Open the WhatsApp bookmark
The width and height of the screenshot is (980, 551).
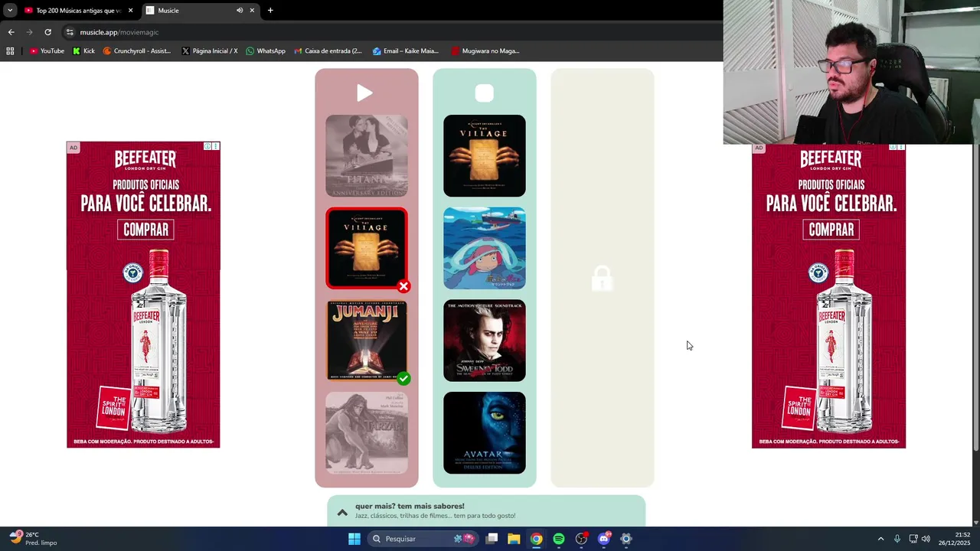266,51
